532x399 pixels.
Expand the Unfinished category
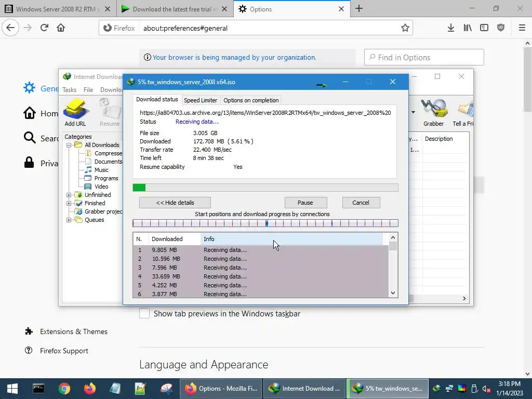[x=69, y=195]
